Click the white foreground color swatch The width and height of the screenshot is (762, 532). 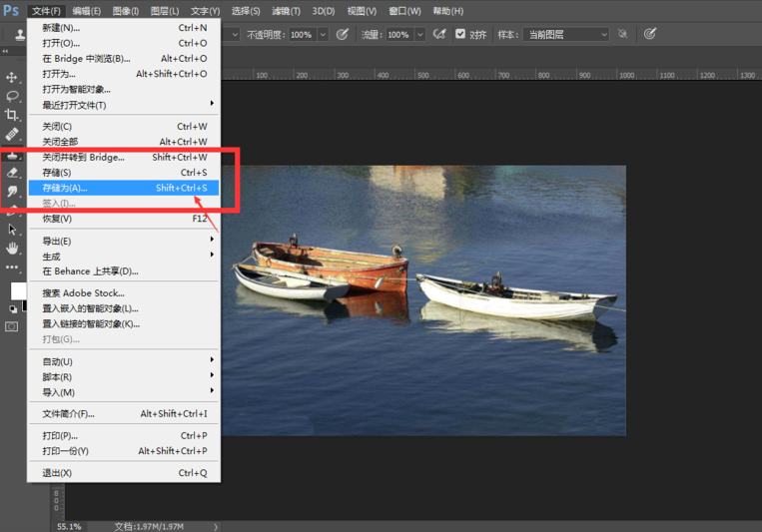click(17, 289)
